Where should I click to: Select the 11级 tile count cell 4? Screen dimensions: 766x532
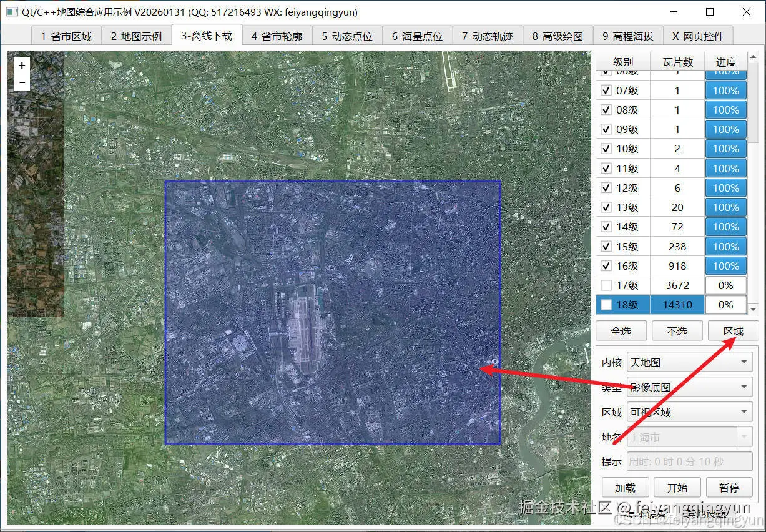(x=677, y=169)
